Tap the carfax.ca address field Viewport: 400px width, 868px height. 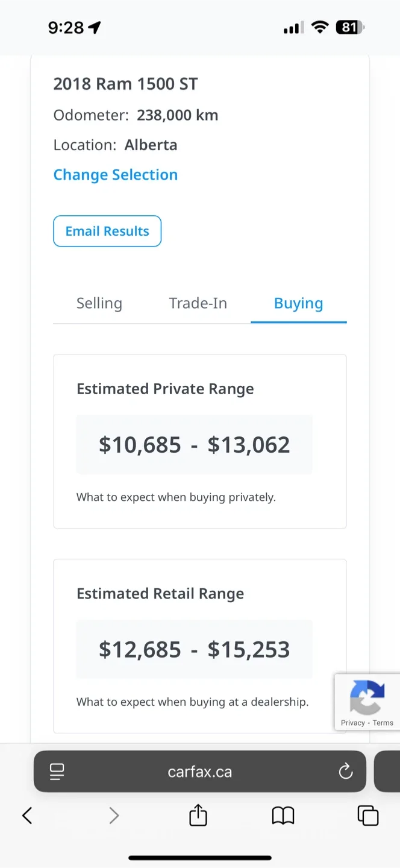pyautogui.click(x=200, y=772)
